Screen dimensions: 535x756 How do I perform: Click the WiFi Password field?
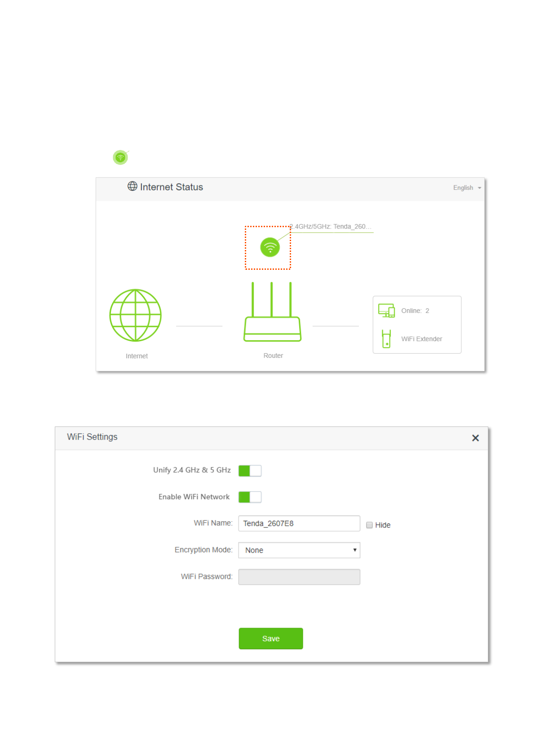pyautogui.click(x=299, y=577)
